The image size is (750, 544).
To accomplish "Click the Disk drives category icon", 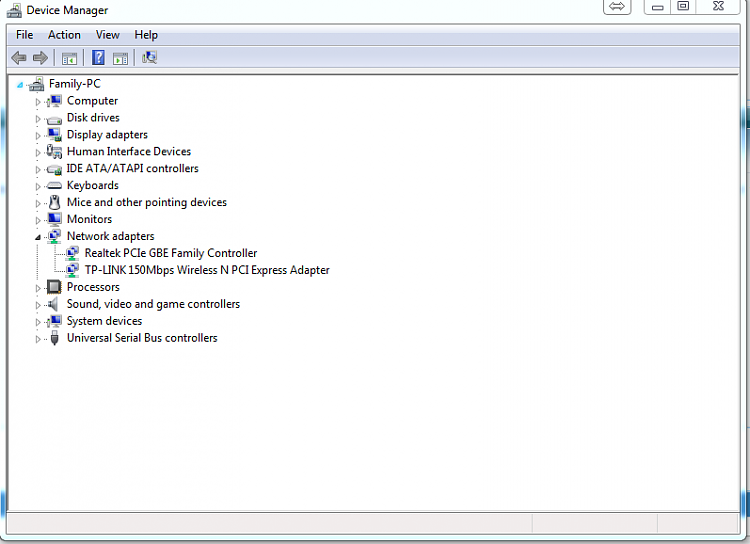I will (x=55, y=119).
